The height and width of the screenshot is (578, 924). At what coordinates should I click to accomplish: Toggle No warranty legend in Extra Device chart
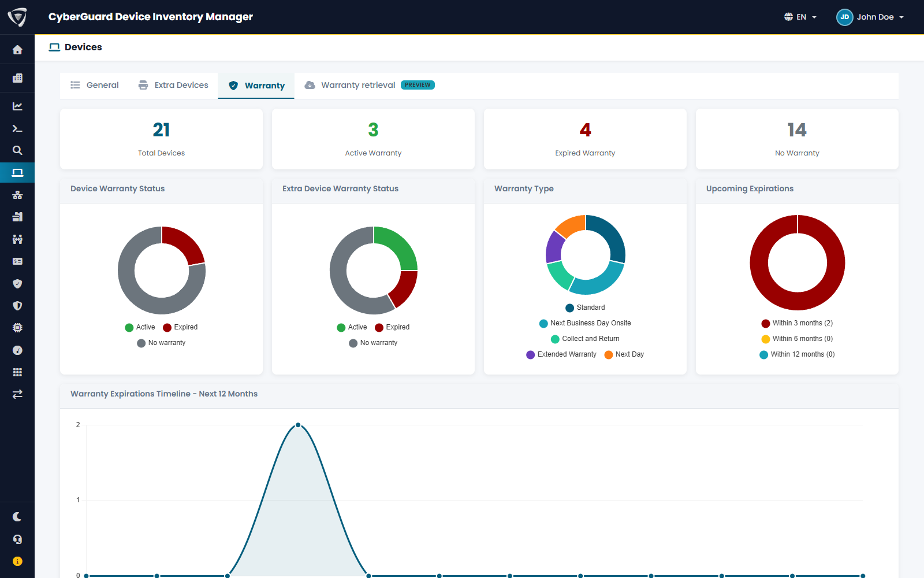[x=373, y=343]
